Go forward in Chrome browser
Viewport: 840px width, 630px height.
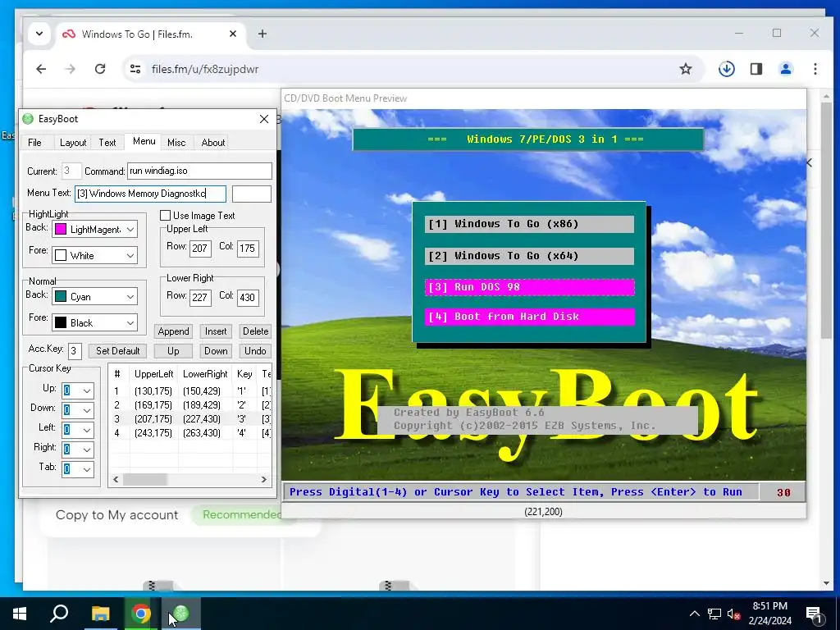[71, 69]
